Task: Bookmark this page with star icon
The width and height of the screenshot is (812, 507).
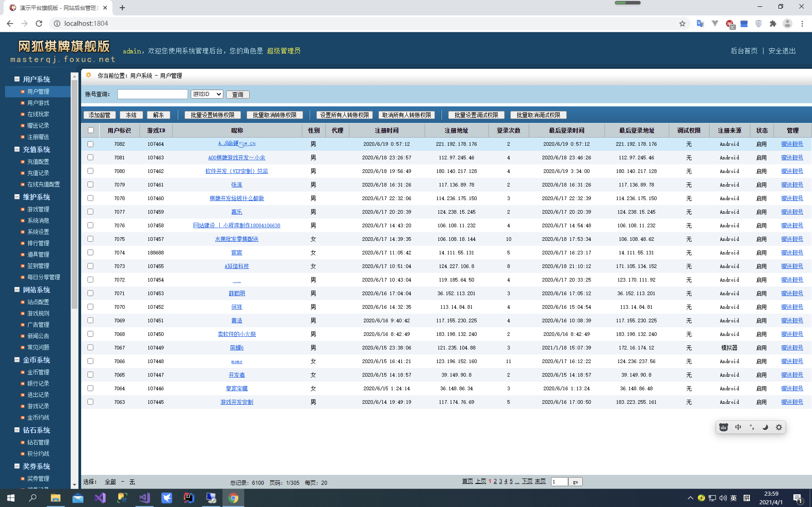Action: pyautogui.click(x=682, y=24)
